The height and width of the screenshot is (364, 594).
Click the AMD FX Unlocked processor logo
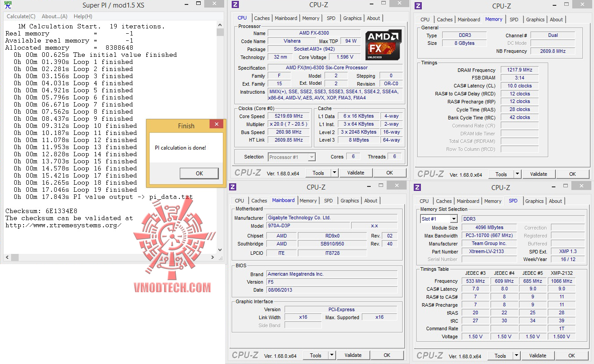(x=384, y=45)
